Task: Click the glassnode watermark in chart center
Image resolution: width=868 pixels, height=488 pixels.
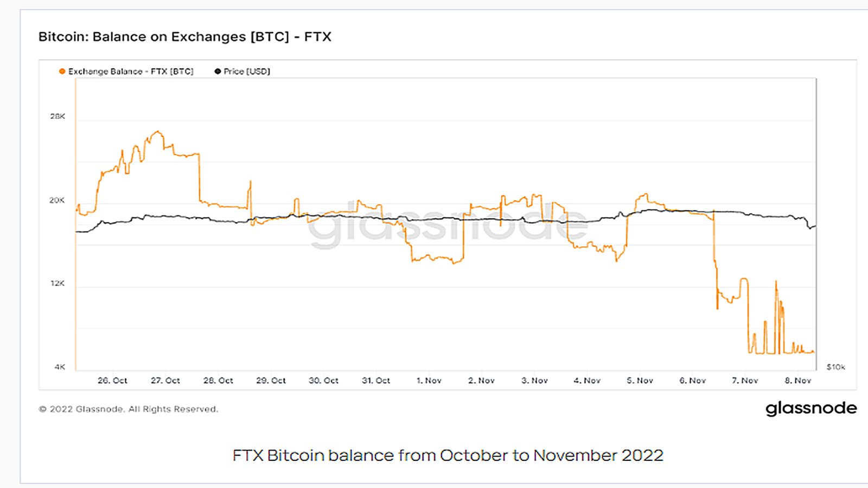Action: coord(448,224)
